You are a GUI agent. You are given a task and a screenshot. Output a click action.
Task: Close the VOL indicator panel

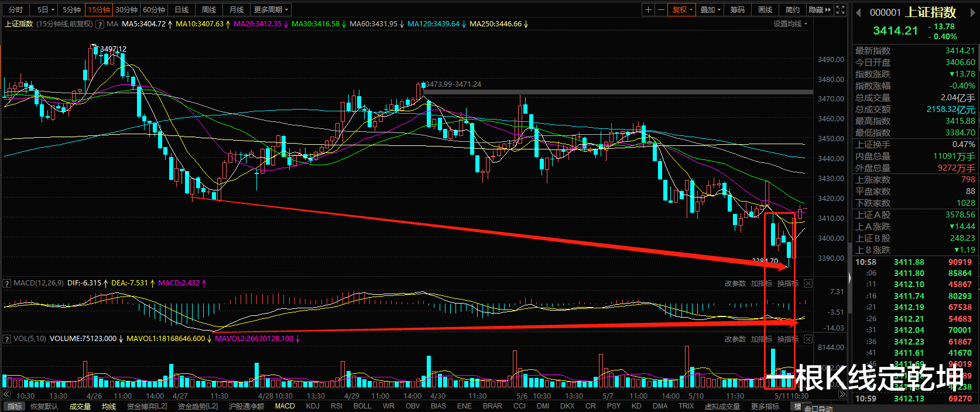808,339
